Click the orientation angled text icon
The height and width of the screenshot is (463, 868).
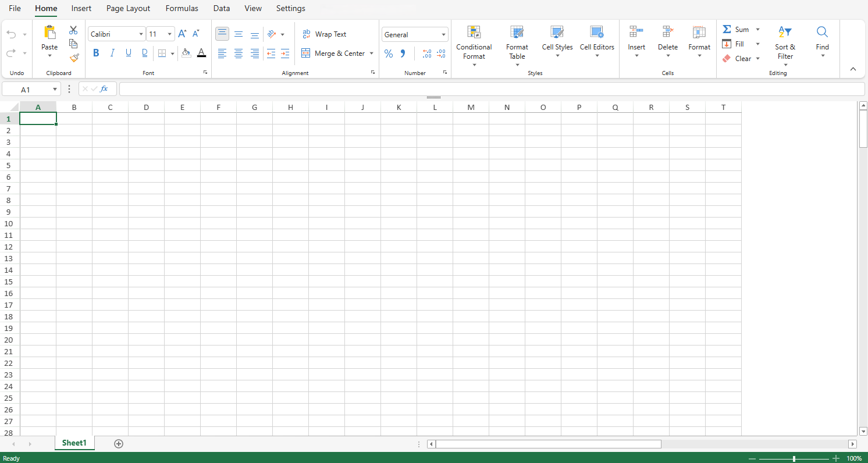[272, 34]
